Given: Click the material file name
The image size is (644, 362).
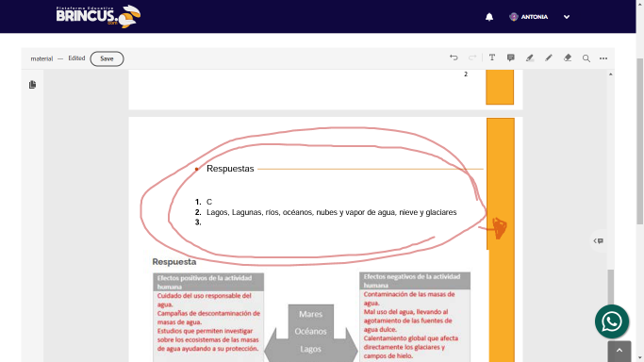Looking at the screenshot, I should (x=41, y=58).
